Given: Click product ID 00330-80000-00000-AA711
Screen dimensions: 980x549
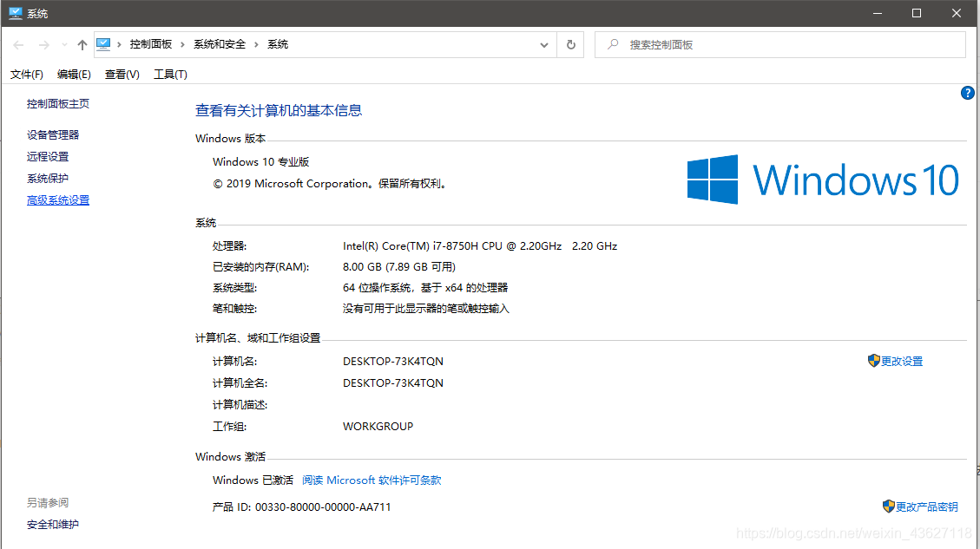Looking at the screenshot, I should (323, 507).
